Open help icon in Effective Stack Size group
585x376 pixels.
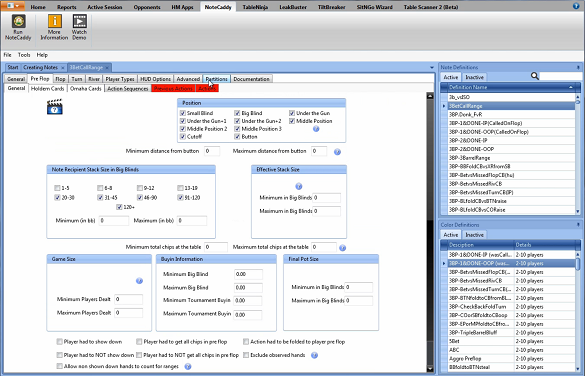click(298, 186)
